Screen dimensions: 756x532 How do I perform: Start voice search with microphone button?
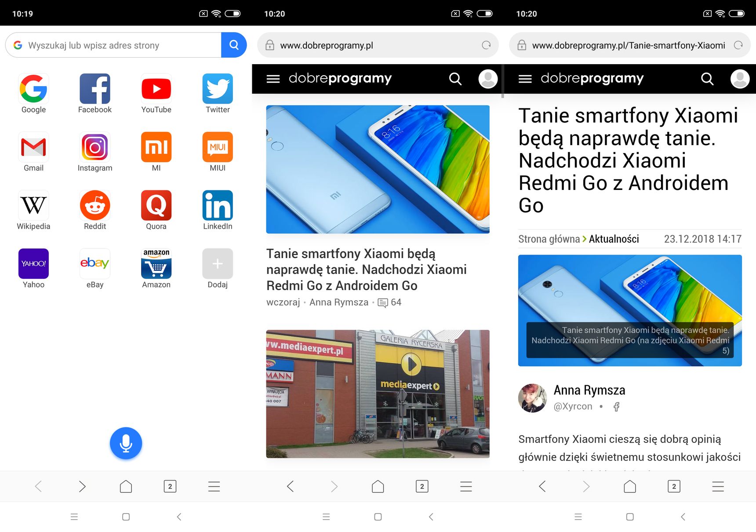[126, 443]
